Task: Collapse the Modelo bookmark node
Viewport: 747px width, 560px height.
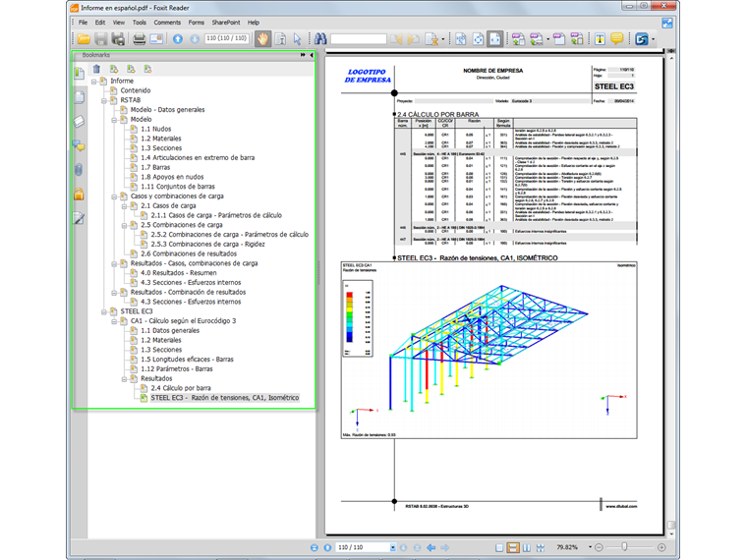Action: point(114,120)
